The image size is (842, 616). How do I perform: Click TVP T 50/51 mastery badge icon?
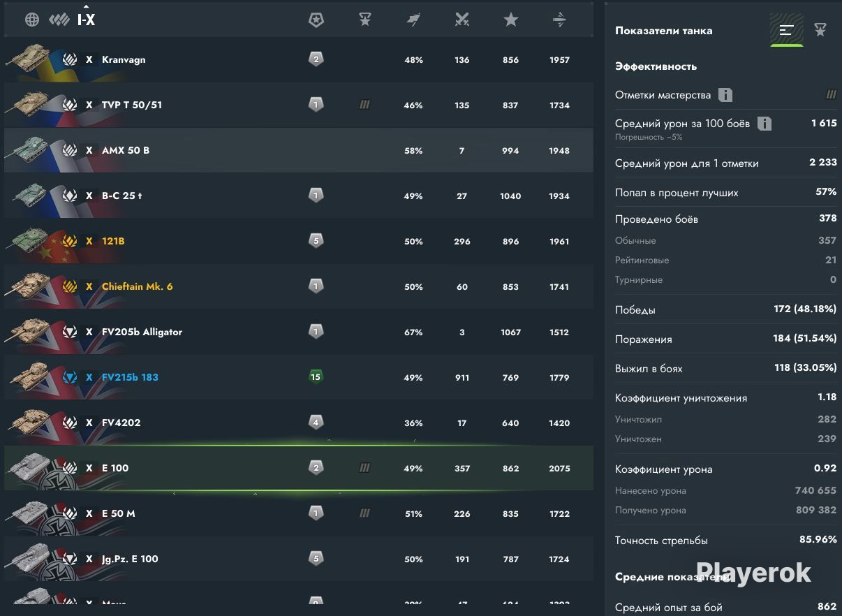pyautogui.click(x=316, y=105)
